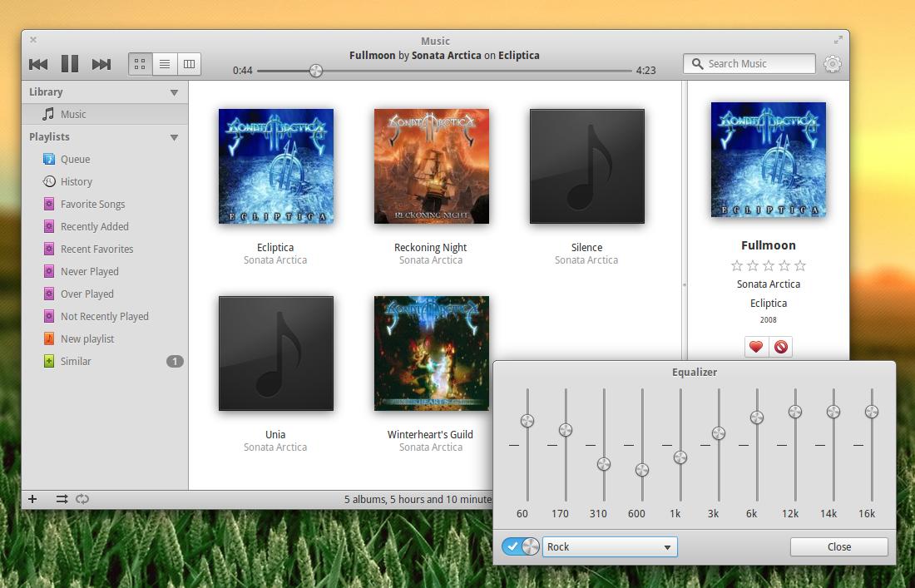The image size is (915, 588).
Task: Pause the playing song
Action: click(x=70, y=63)
